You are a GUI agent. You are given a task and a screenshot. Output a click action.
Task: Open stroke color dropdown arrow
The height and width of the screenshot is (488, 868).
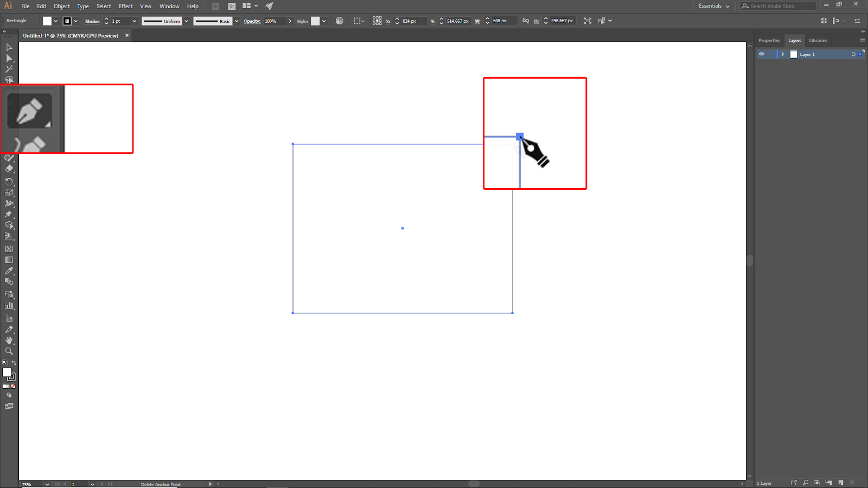click(75, 21)
